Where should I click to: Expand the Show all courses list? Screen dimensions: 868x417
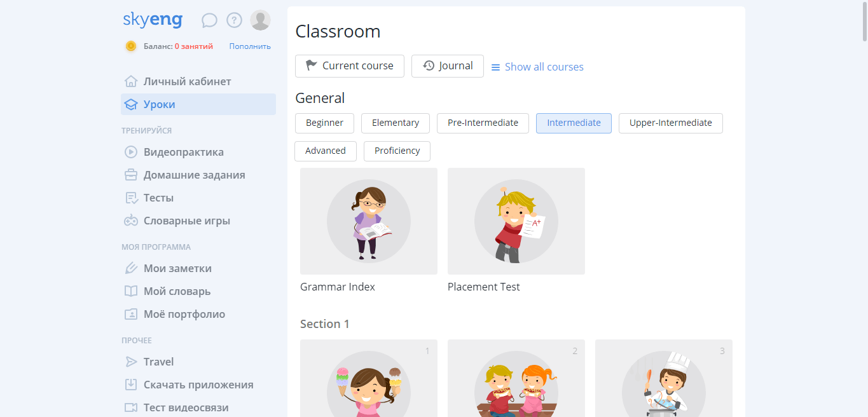pos(537,67)
